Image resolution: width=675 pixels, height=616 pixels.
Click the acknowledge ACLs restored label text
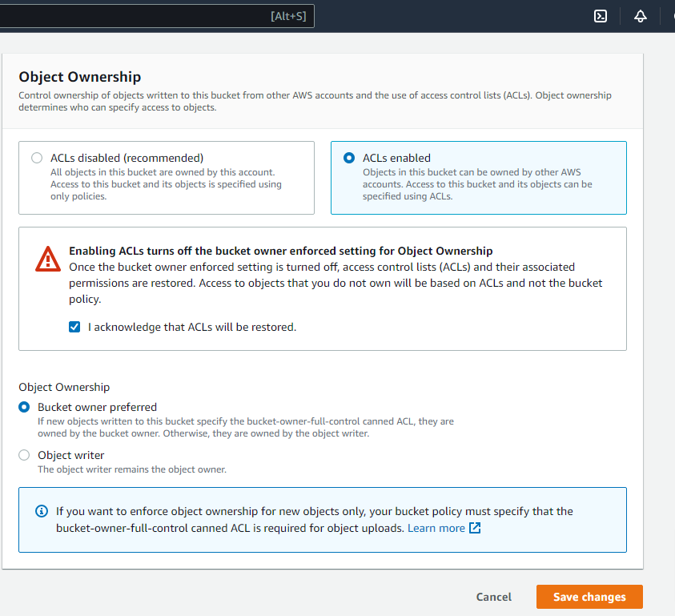[x=192, y=327]
